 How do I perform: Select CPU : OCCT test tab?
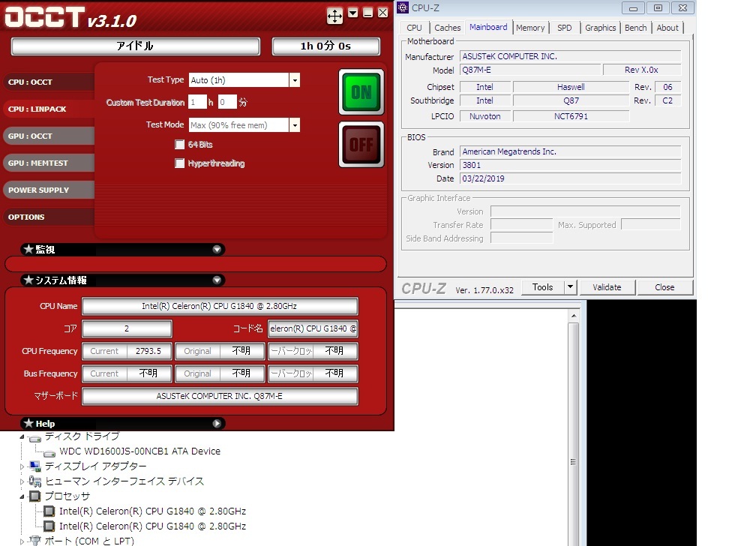pos(48,82)
